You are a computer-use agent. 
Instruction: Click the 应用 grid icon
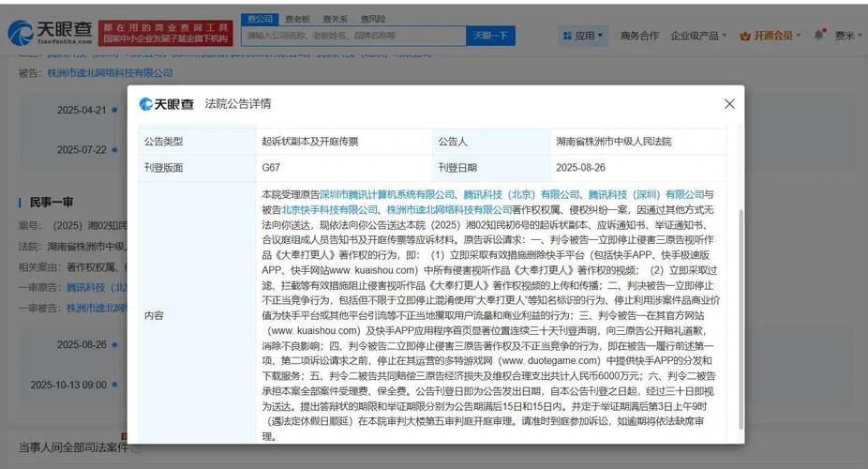[x=568, y=36]
